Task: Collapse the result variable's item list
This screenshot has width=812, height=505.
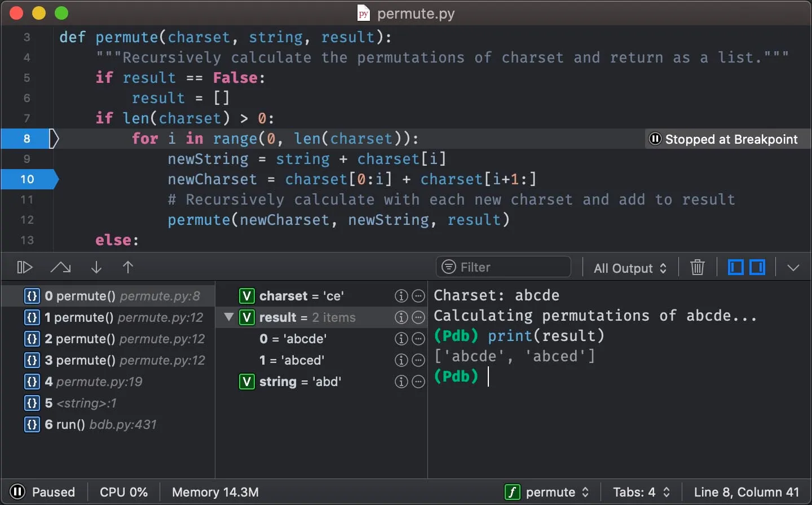Action: [x=228, y=317]
